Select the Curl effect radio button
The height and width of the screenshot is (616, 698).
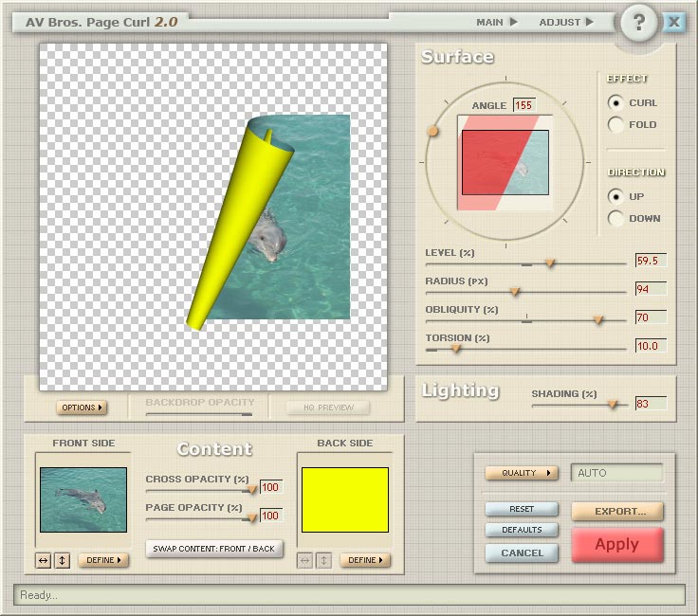tap(616, 102)
